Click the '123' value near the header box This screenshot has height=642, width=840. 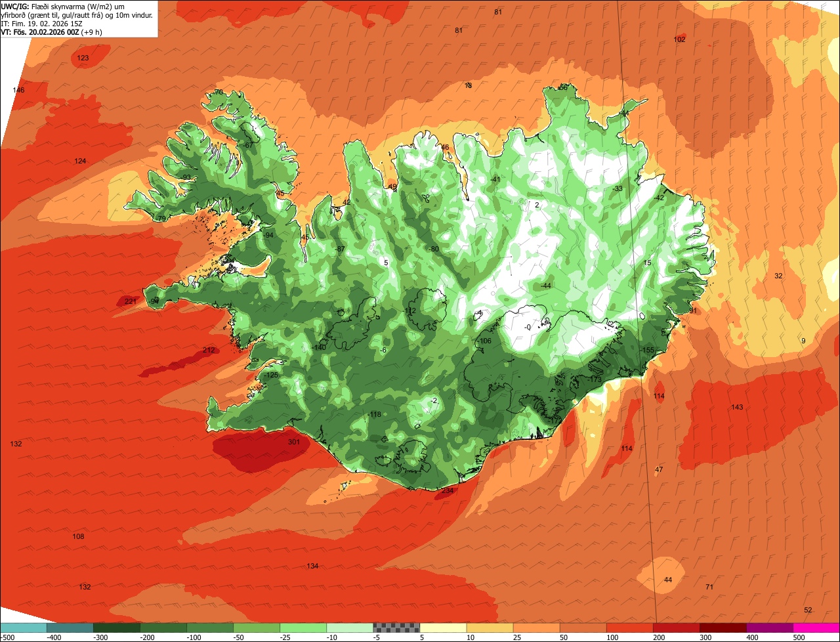tap(83, 58)
